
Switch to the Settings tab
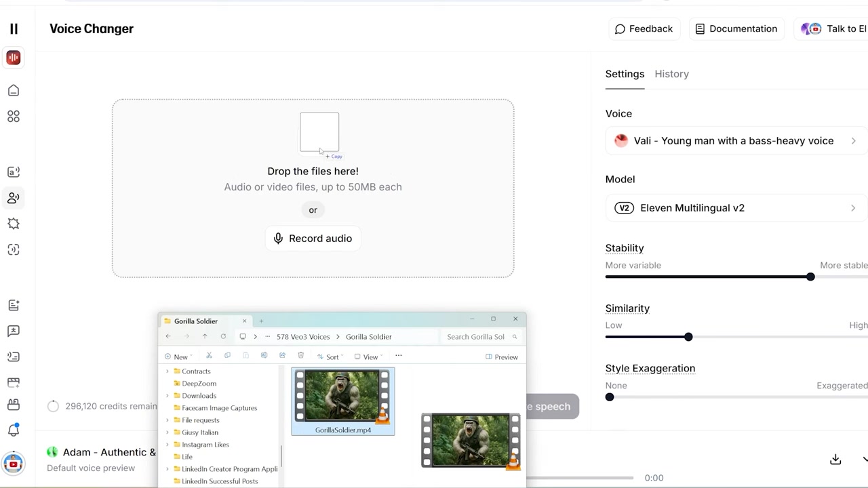625,74
